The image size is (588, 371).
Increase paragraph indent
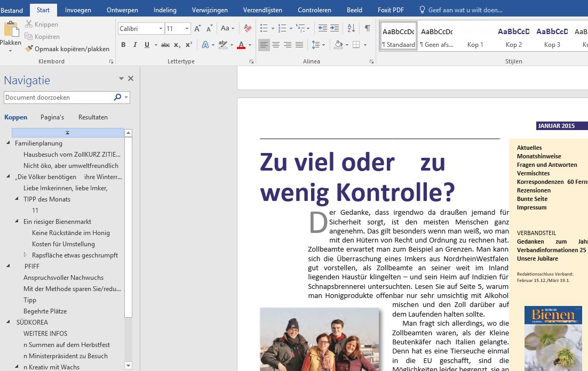pyautogui.click(x=335, y=28)
